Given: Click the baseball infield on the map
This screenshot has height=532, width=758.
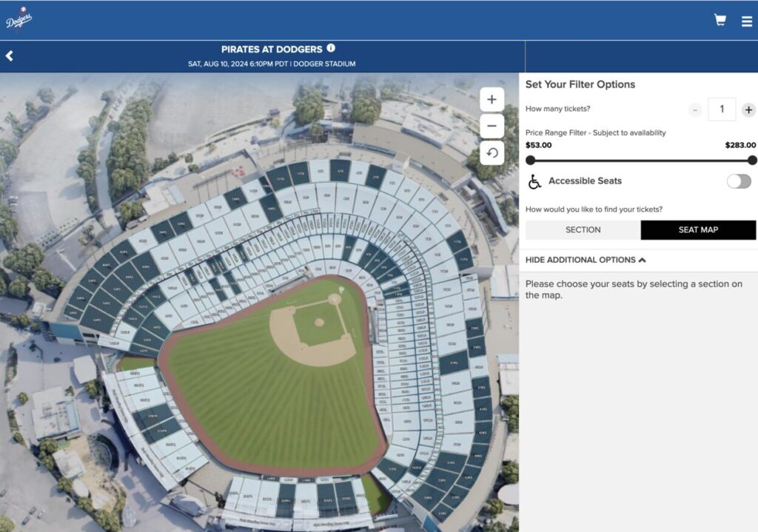Looking at the screenshot, I should pos(318,326).
